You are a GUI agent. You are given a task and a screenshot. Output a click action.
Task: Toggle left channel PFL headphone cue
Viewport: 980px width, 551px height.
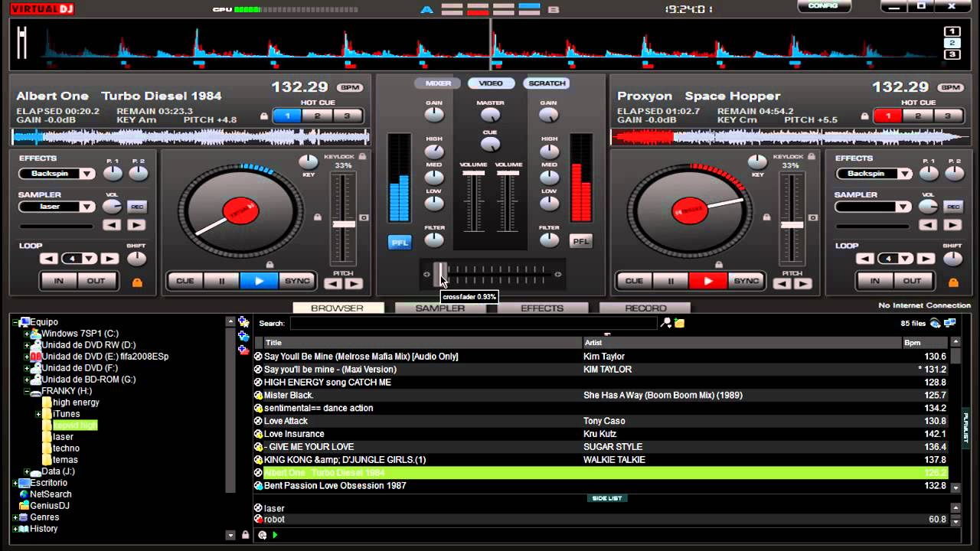tap(400, 242)
